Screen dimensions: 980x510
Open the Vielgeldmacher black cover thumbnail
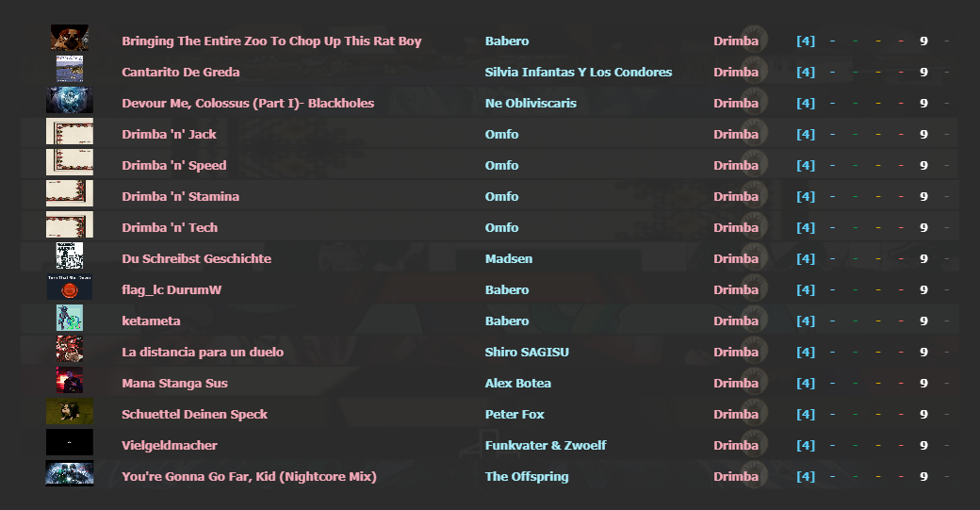coord(70,445)
